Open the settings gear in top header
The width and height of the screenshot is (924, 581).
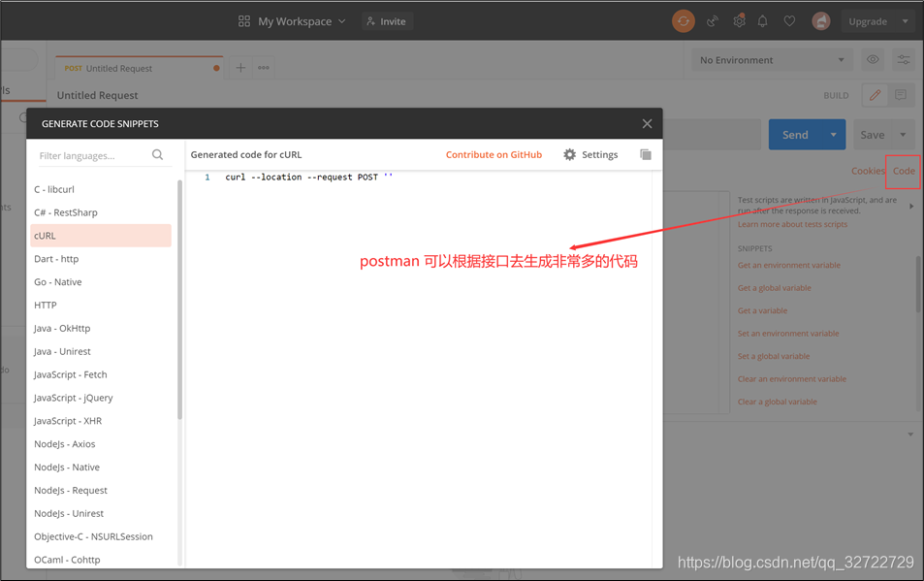pyautogui.click(x=739, y=21)
